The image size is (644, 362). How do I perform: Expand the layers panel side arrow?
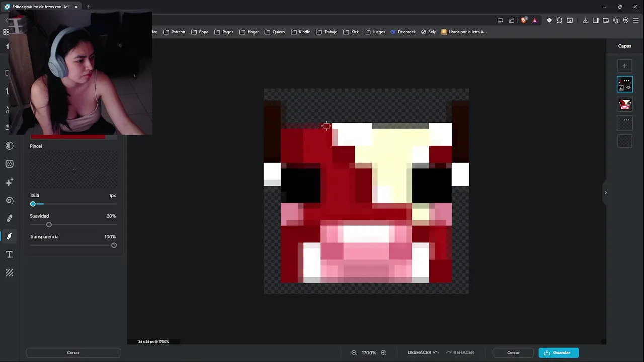(606, 192)
